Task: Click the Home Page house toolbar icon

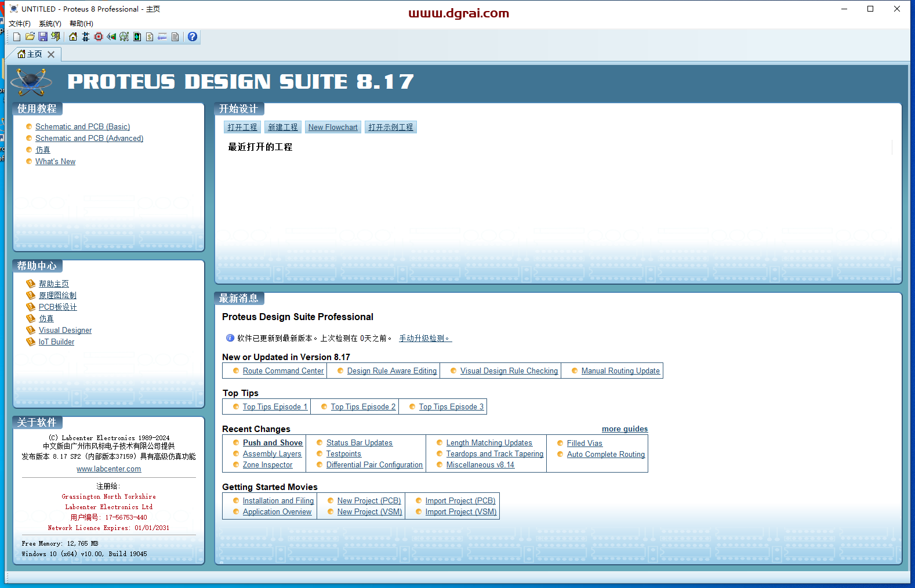Action: (73, 37)
